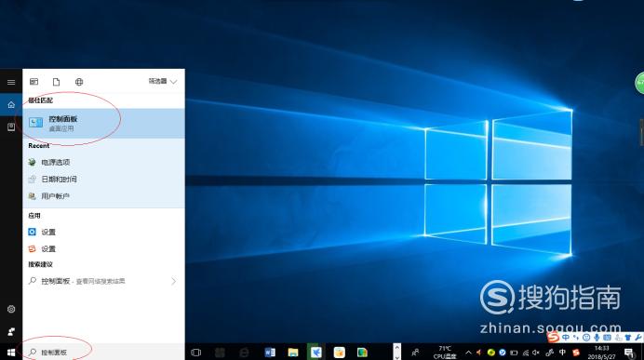Filter results by documents icon

(x=56, y=82)
